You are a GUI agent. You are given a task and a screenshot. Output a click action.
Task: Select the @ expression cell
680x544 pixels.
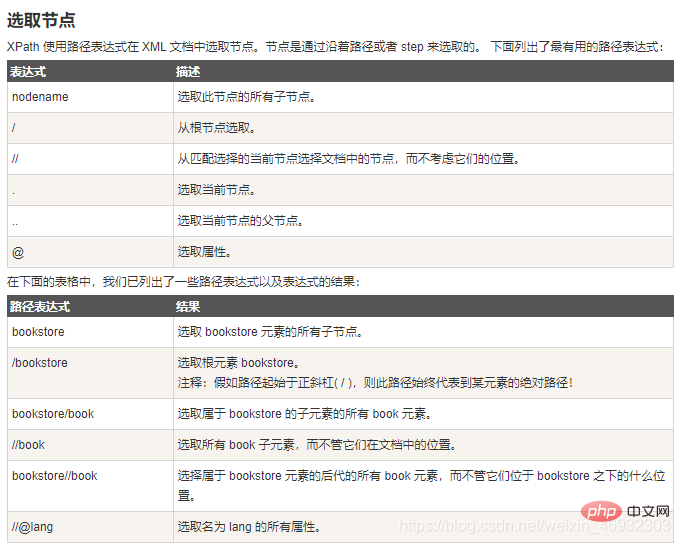tap(90, 252)
